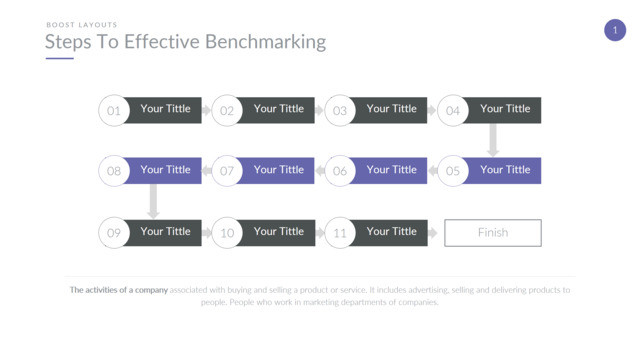Image resolution: width=640 pixels, height=360 pixels.
Task: Click the bold text The activities of a company
Action: point(119,290)
